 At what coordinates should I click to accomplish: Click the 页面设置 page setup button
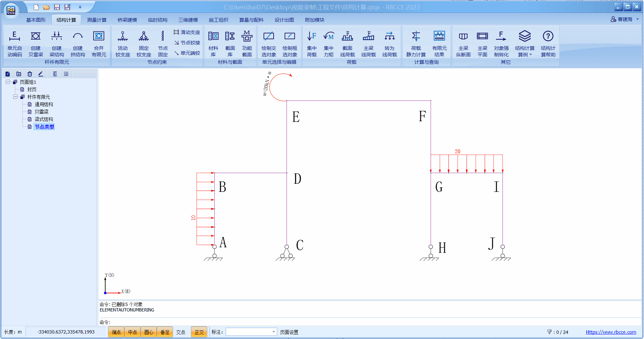click(x=289, y=332)
